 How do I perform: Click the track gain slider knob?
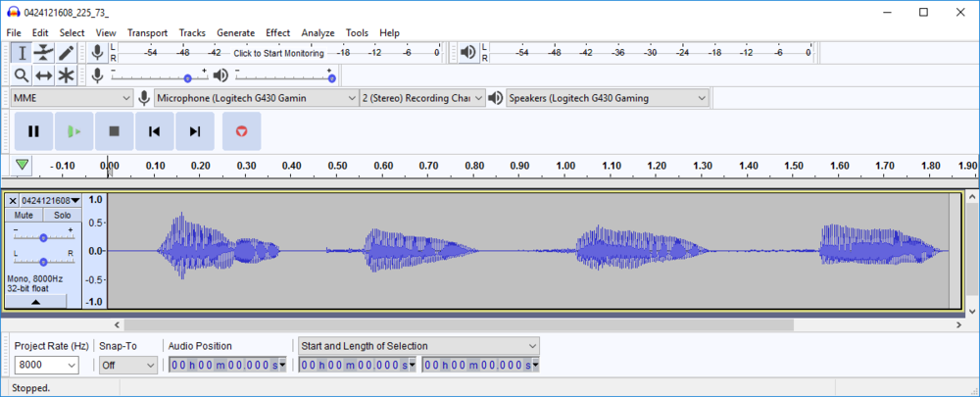click(x=43, y=237)
